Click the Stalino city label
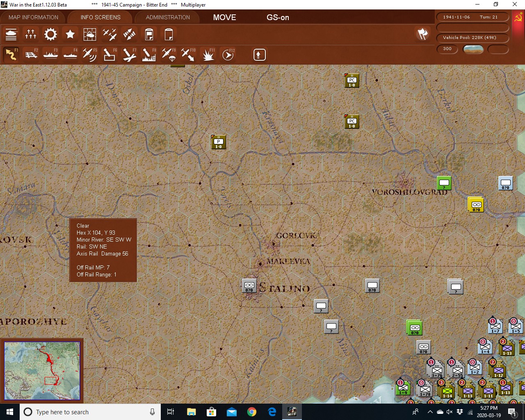This screenshot has height=420, width=525. pyautogui.click(x=285, y=288)
